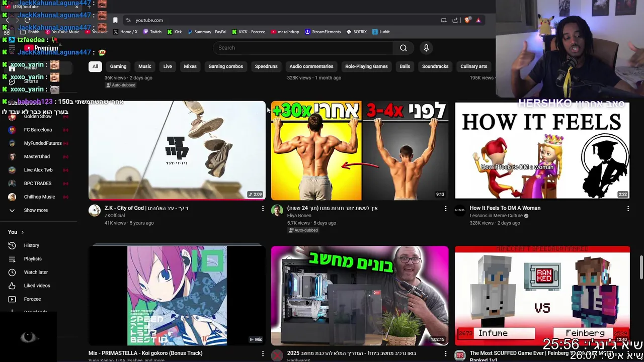Select the Music filter chip
This screenshot has width=644, height=362.
pos(145,66)
